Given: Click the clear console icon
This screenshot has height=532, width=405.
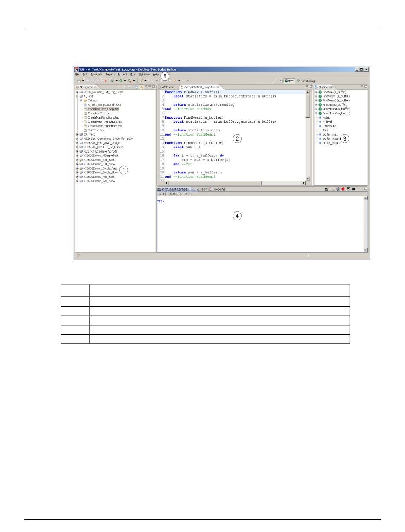Looking at the screenshot, I should click(x=333, y=189).
